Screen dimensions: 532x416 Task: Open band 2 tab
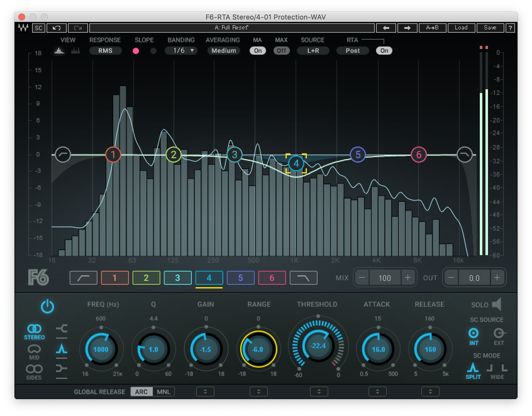(146, 278)
